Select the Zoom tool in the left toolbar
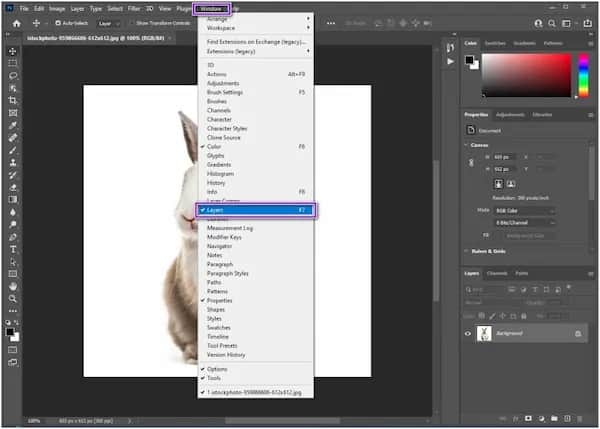Image resolution: width=600 pixels, height=429 pixels. 13,299
